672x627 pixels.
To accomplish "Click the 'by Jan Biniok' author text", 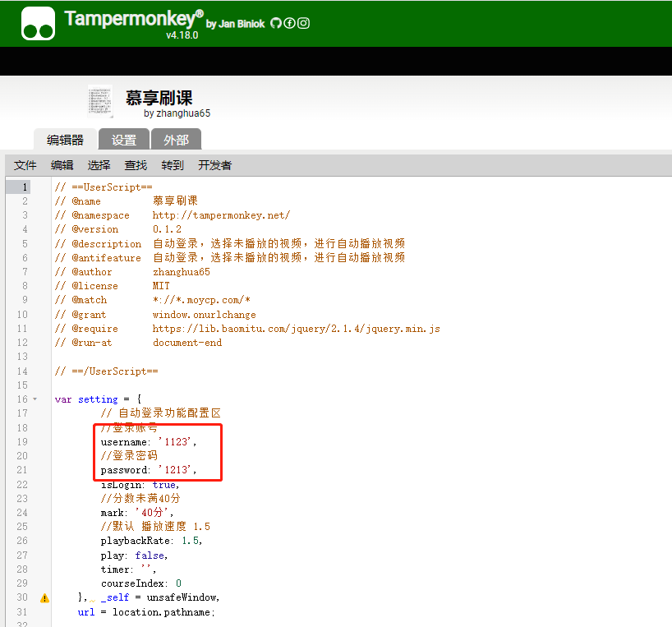I will (235, 24).
